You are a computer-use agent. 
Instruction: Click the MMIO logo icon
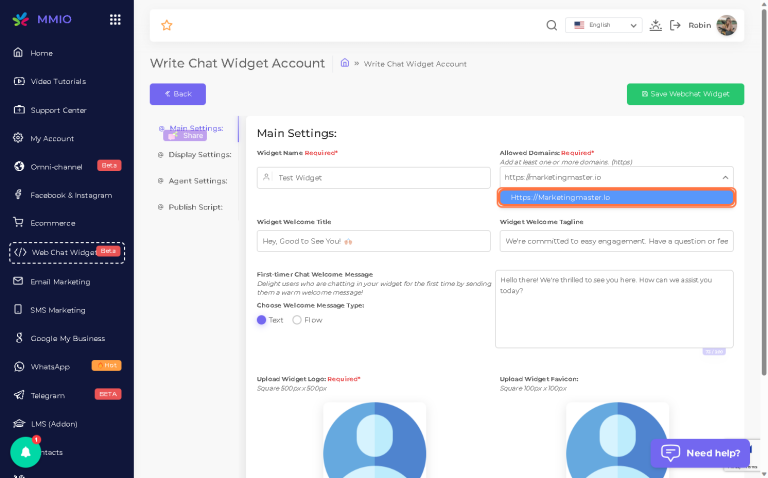(20, 20)
